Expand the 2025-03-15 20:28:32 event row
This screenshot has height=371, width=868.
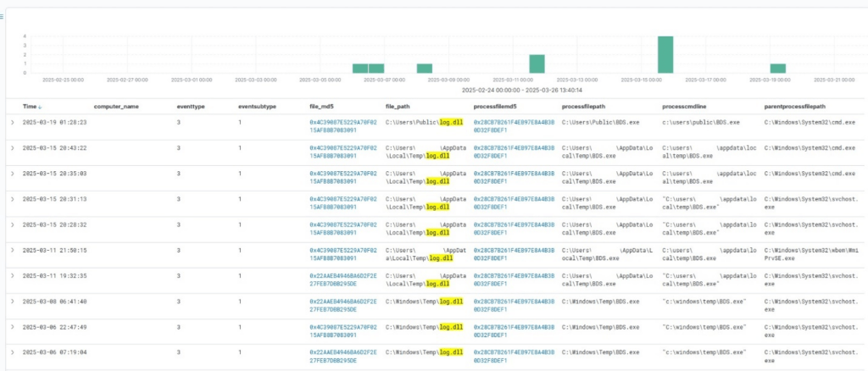(13, 225)
